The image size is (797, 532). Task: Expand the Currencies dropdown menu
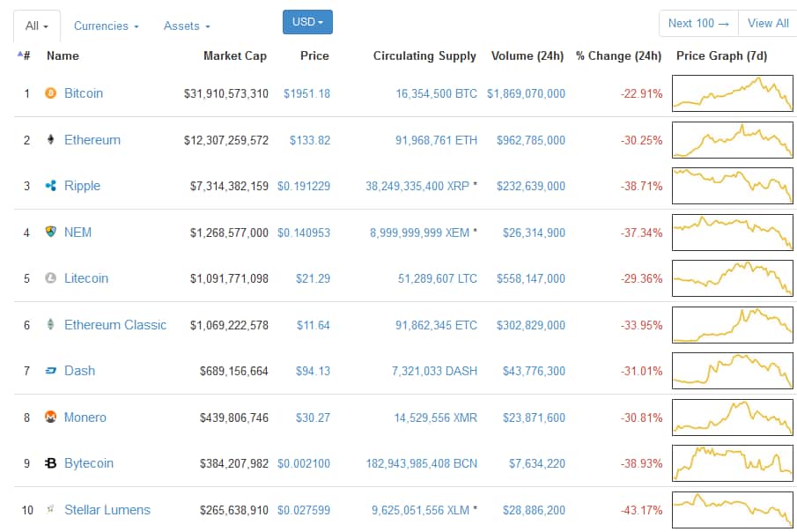(106, 26)
